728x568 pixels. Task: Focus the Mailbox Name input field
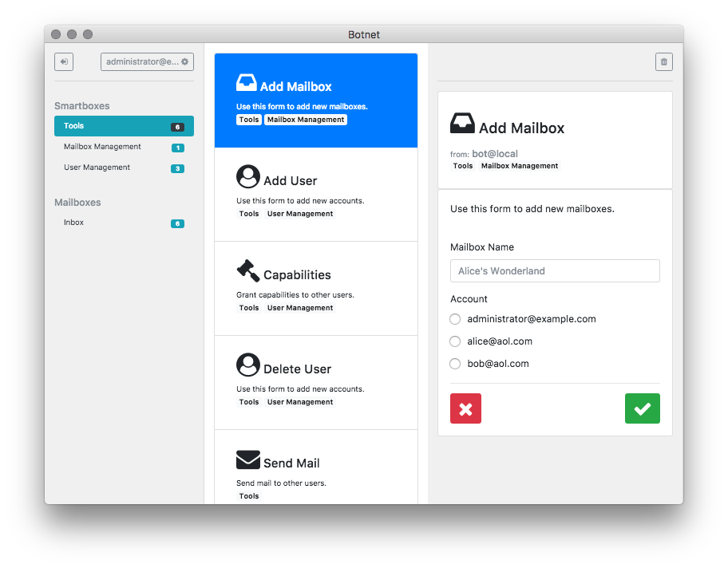coord(555,271)
